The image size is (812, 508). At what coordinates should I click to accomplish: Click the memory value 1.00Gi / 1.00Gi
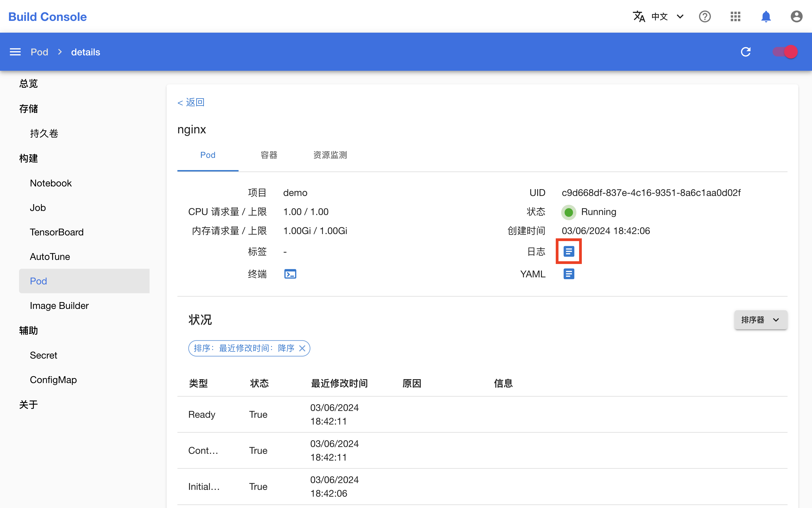coord(315,231)
